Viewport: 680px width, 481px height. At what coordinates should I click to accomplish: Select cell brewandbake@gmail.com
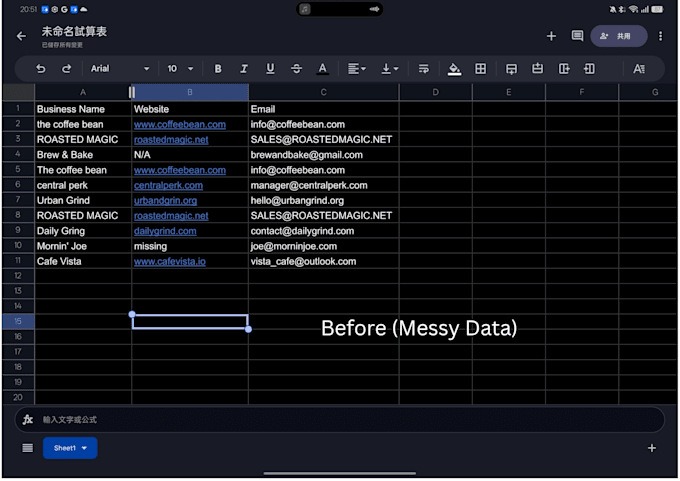click(x=324, y=155)
